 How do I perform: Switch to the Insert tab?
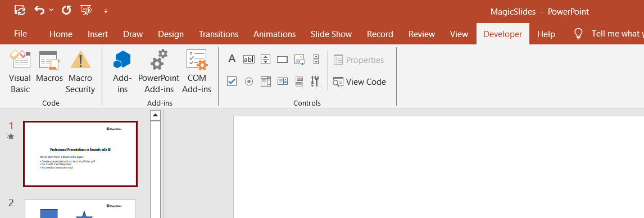pos(98,34)
